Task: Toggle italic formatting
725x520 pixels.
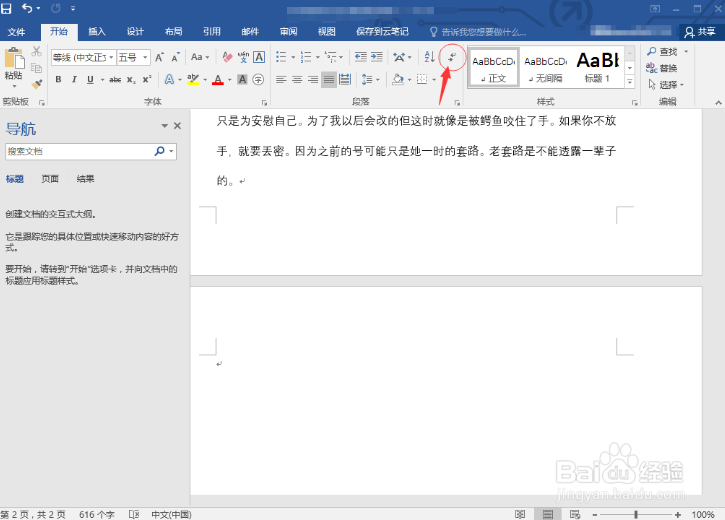Action: 74,80
